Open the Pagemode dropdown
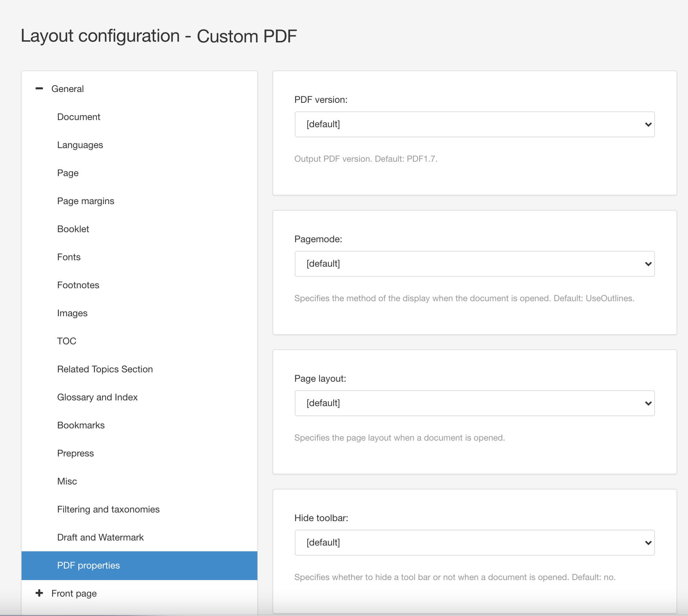 click(474, 263)
